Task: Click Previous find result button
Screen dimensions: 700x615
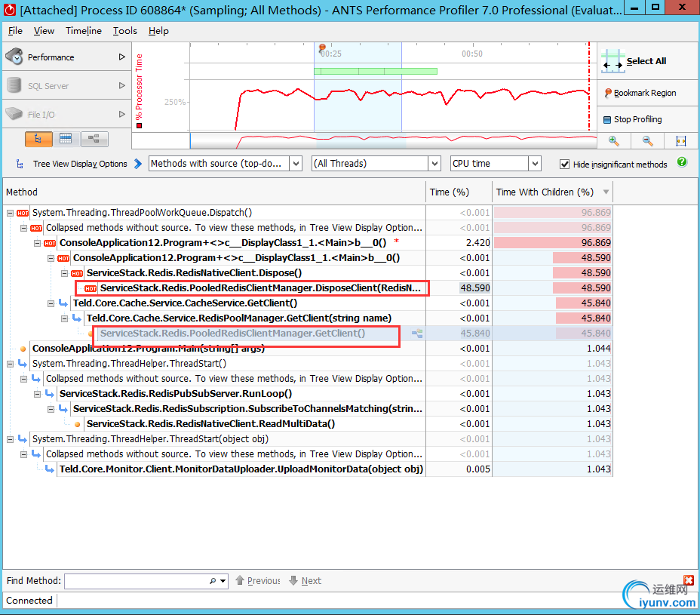Action: click(x=258, y=580)
